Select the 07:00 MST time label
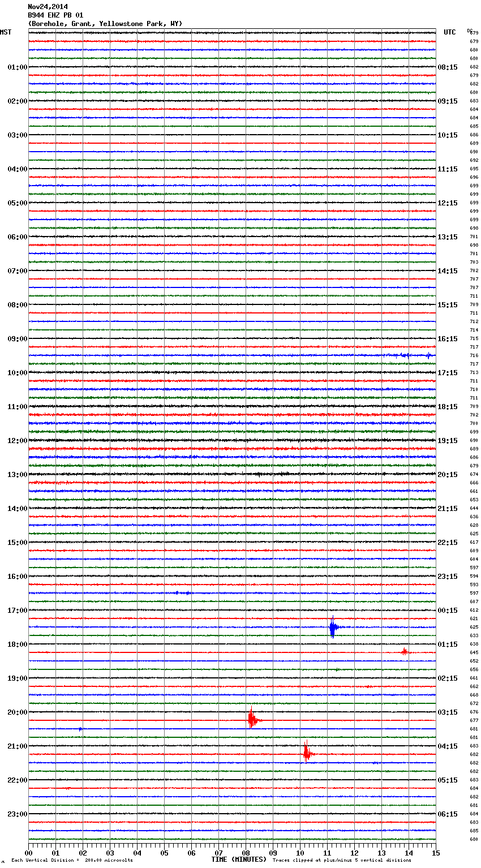This screenshot has width=481, height=868. click(x=18, y=271)
